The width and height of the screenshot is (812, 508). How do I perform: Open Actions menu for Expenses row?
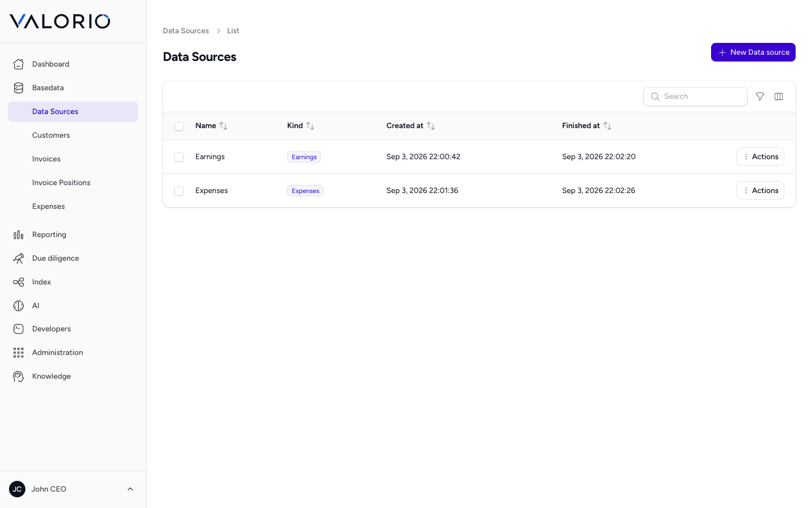(x=760, y=191)
